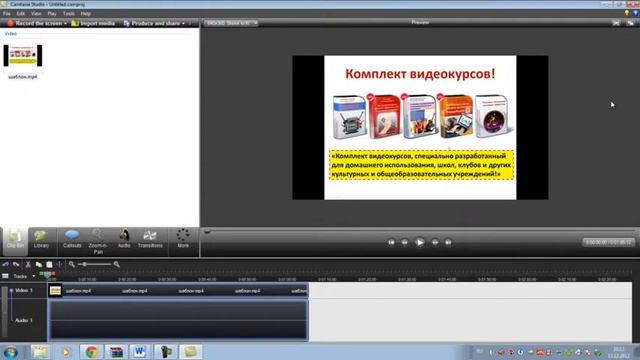Click the preview timecode display
The height and width of the screenshot is (360, 640).
(608, 242)
